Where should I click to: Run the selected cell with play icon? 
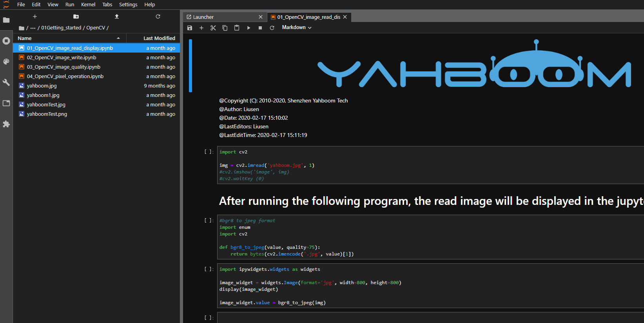pos(249,28)
